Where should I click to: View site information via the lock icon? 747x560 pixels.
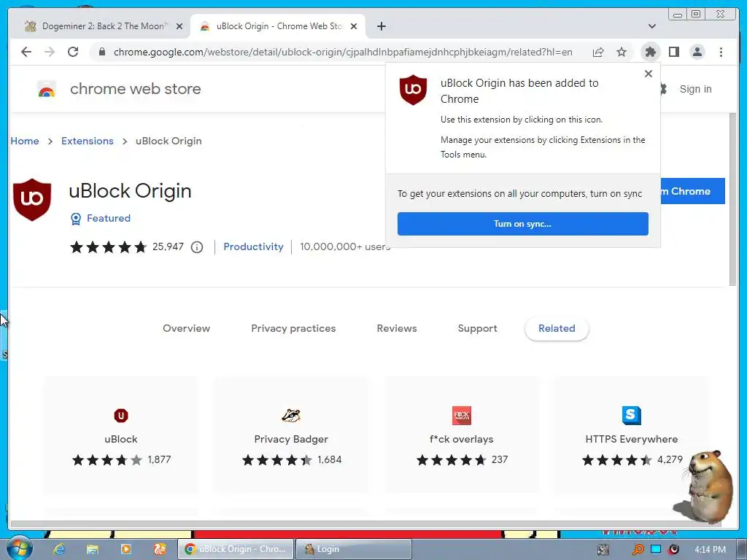pyautogui.click(x=101, y=52)
